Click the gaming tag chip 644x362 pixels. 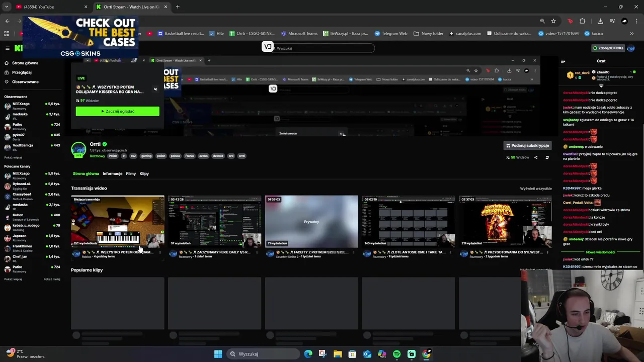(x=146, y=156)
